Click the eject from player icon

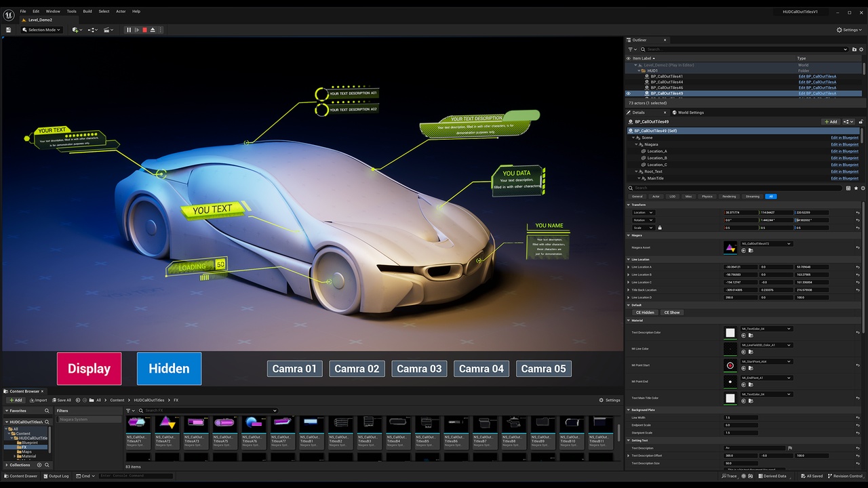153,30
